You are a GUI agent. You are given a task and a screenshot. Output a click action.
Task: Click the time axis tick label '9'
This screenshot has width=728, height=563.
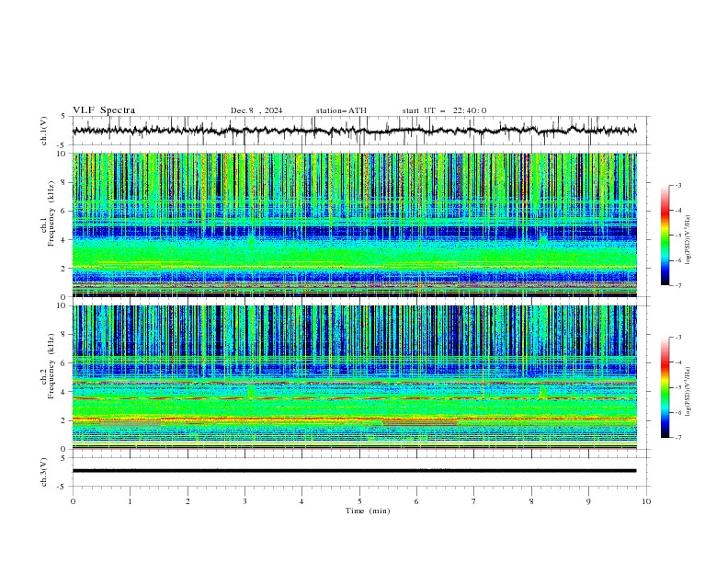(588, 501)
